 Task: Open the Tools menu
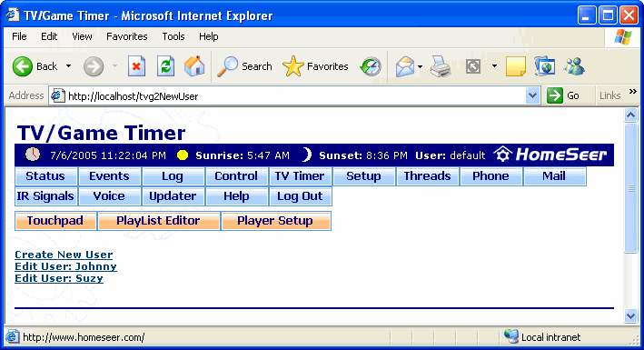pyautogui.click(x=173, y=36)
